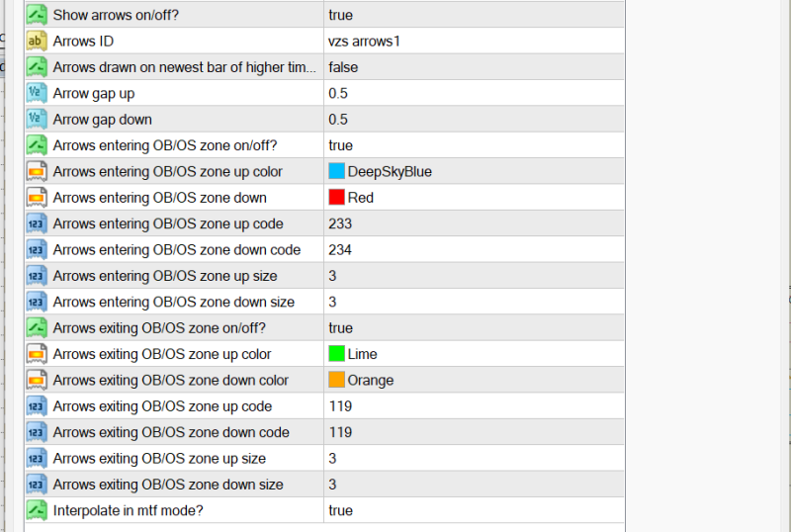Click the double-type icon beside Arrow gap up

coord(37,93)
